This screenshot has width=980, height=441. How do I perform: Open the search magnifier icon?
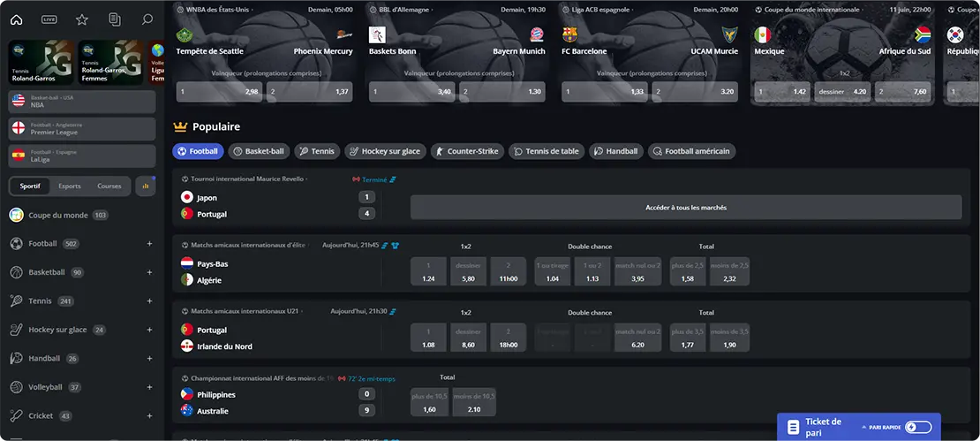147,19
